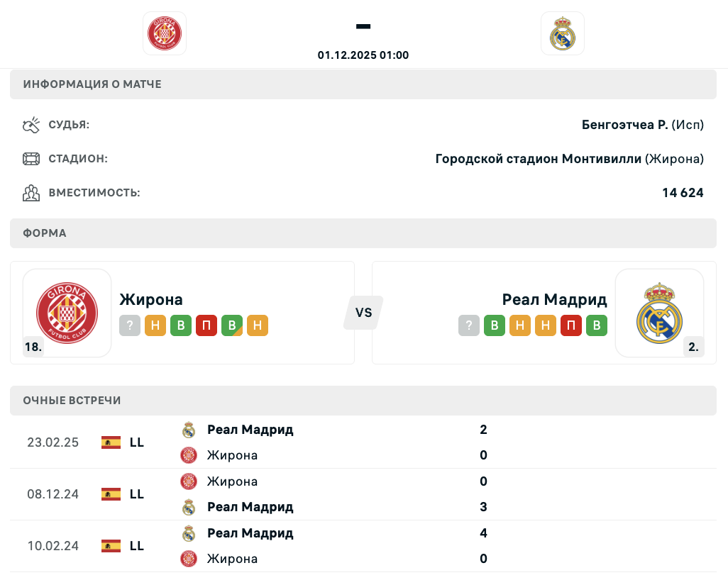Click Girona's gray question mark form badge
The image size is (728, 580).
coord(130,325)
